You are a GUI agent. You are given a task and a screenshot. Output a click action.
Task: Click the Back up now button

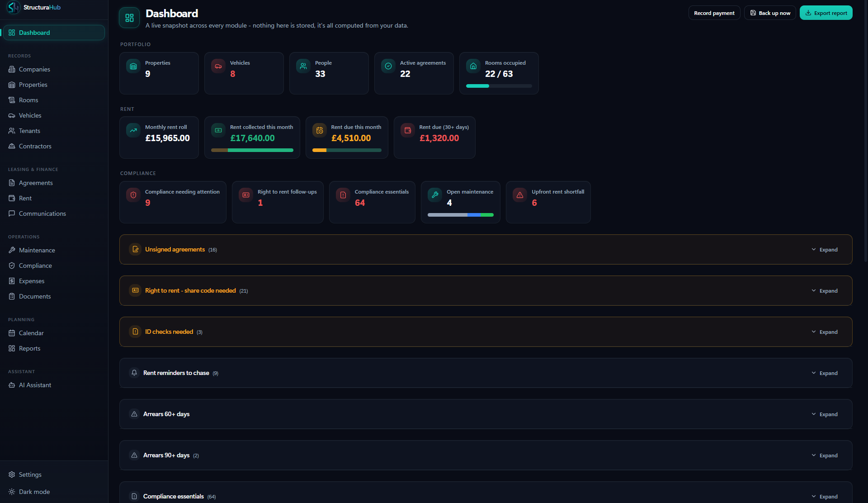(770, 13)
